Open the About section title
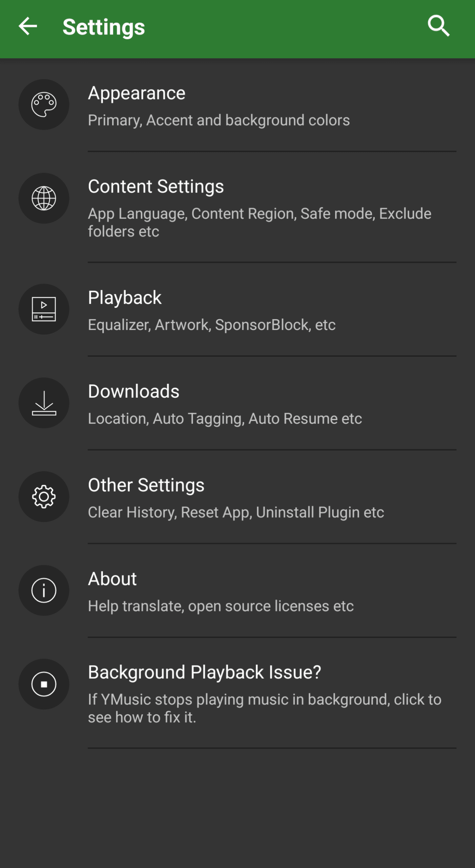 tap(112, 579)
